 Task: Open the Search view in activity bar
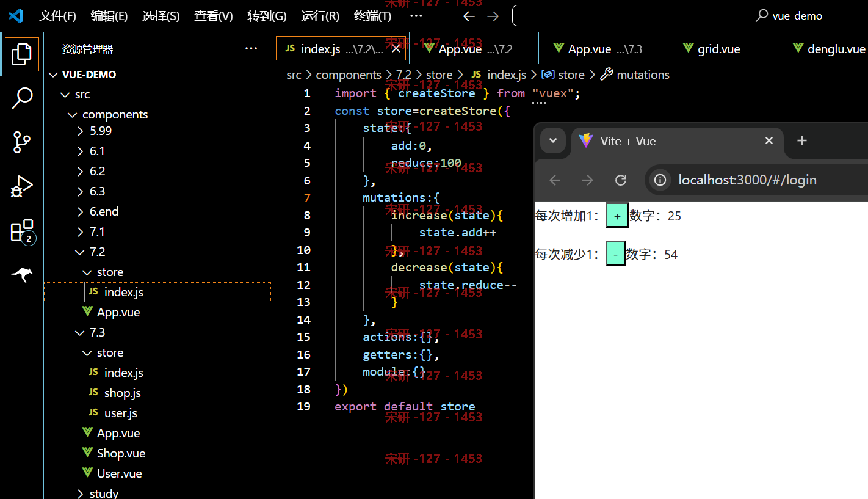click(22, 98)
